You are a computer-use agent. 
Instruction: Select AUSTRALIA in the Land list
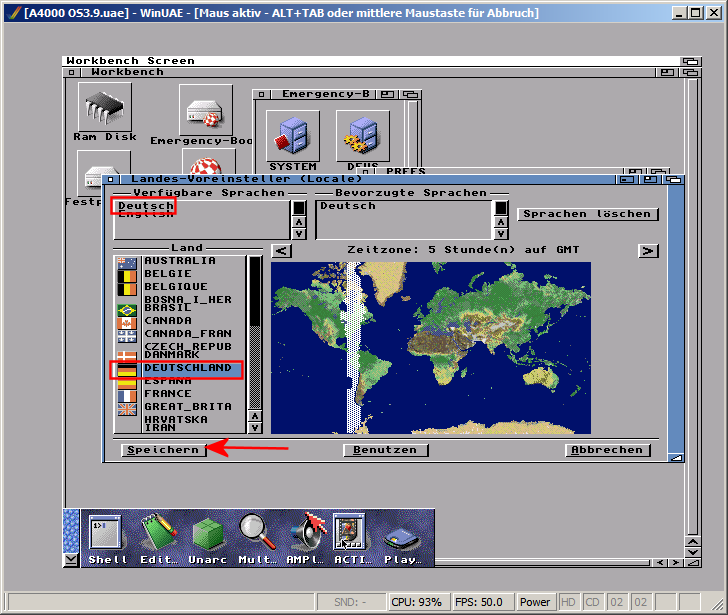(x=180, y=261)
